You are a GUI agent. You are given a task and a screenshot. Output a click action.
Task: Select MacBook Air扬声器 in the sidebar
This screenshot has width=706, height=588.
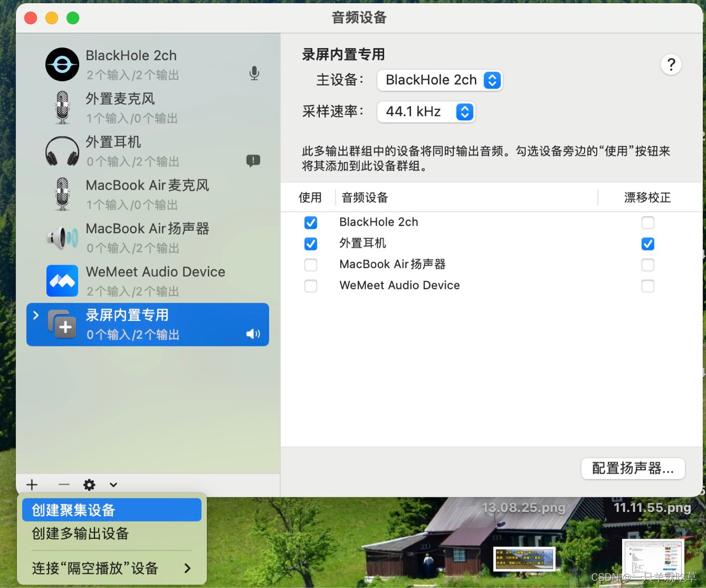tap(148, 238)
